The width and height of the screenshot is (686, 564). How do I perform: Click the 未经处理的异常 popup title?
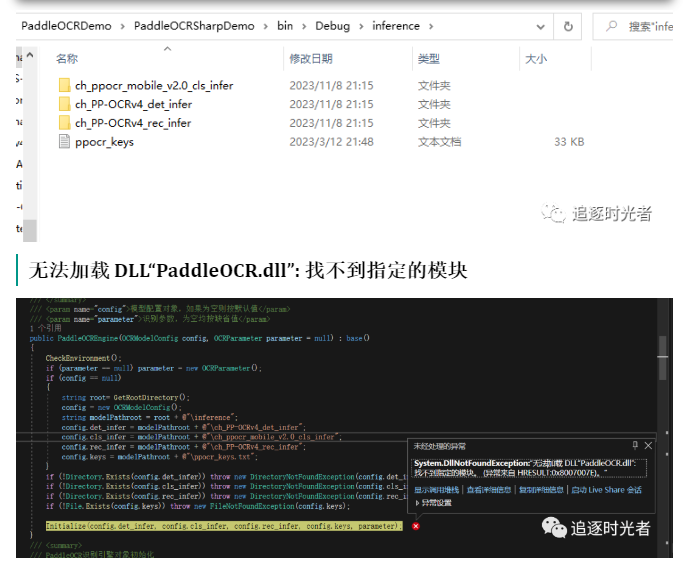pos(439,446)
